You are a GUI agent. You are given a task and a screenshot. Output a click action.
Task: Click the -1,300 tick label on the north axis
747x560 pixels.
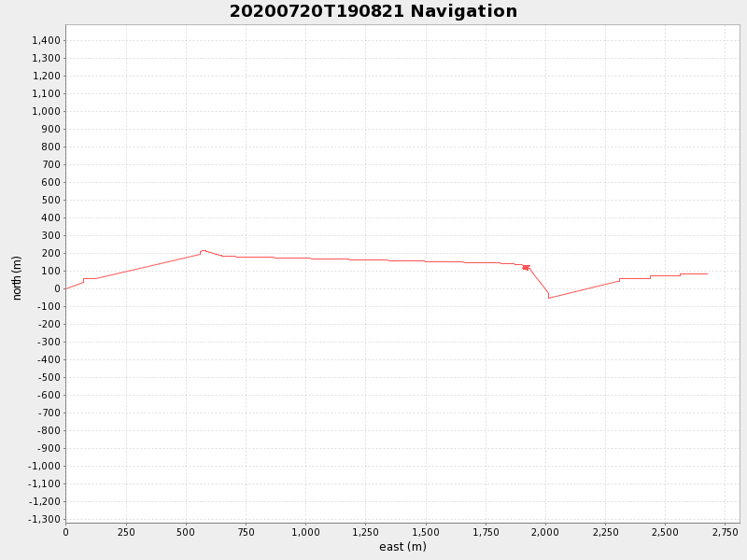point(45,519)
